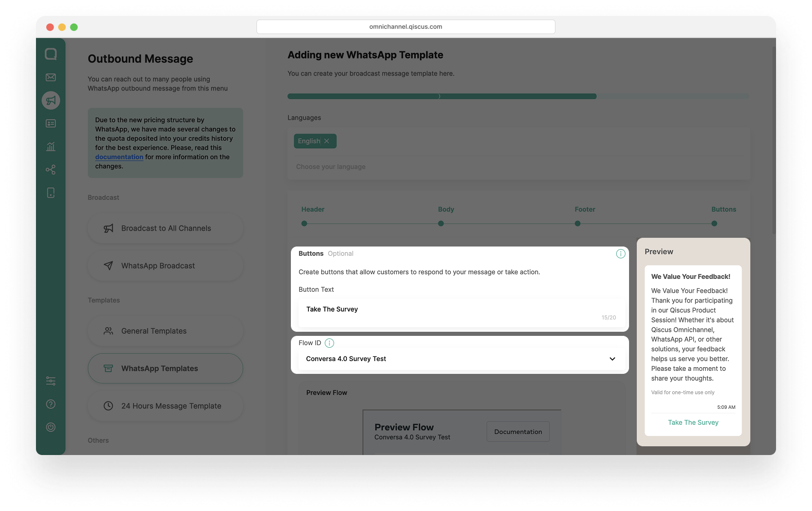
Task: Go to the Buttons step
Action: pyautogui.click(x=724, y=210)
